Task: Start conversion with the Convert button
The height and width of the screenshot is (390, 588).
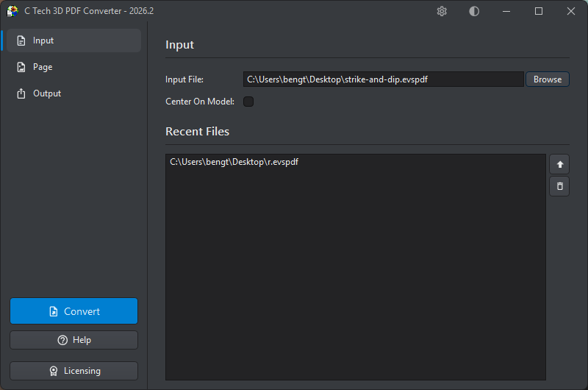Action: pyautogui.click(x=74, y=311)
